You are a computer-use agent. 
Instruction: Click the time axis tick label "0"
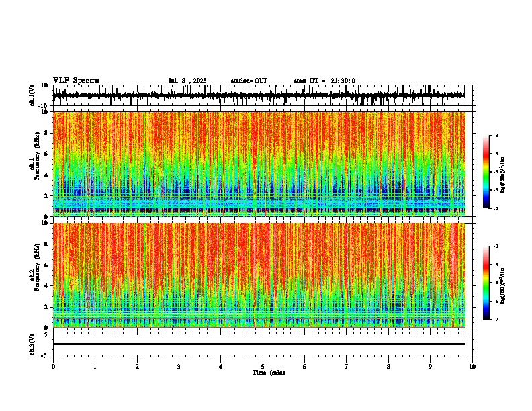pos(53,367)
